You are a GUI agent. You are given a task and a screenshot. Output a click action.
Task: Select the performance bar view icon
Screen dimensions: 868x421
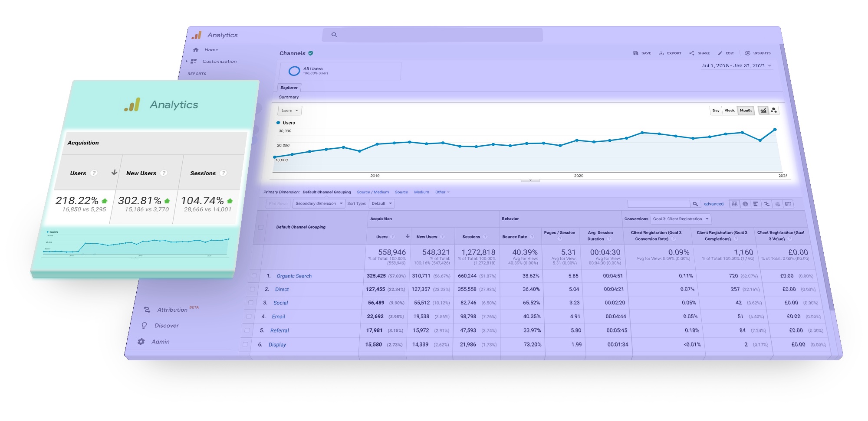click(756, 204)
